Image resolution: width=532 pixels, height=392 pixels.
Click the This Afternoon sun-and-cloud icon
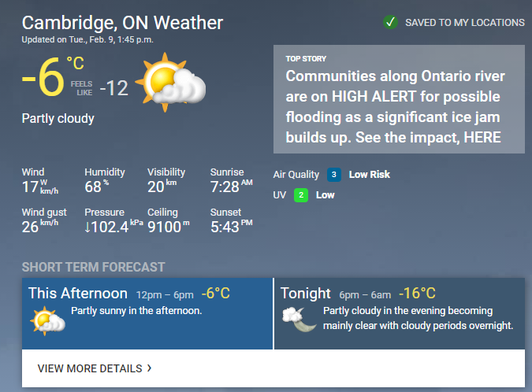[x=47, y=320]
